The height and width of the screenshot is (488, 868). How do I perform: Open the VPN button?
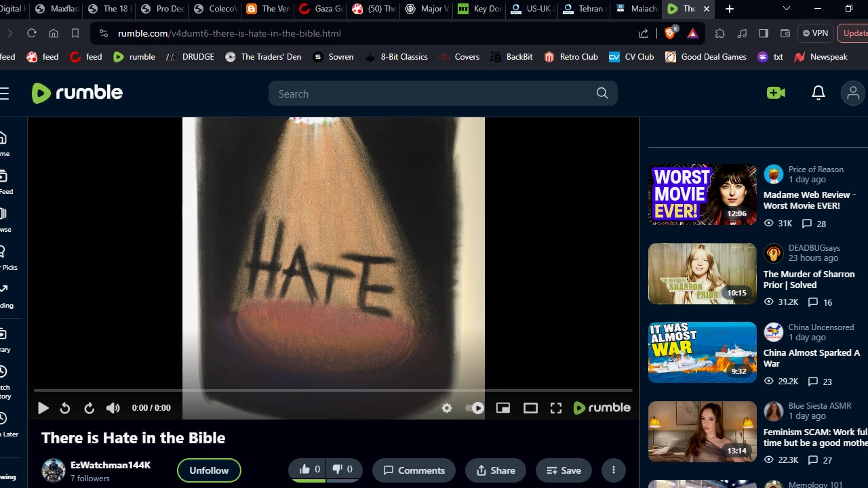(815, 33)
